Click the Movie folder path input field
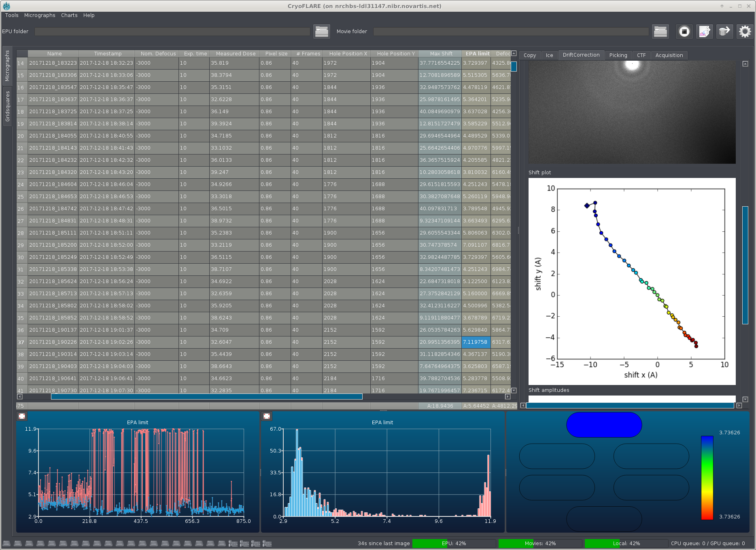The width and height of the screenshot is (756, 550). (x=511, y=32)
